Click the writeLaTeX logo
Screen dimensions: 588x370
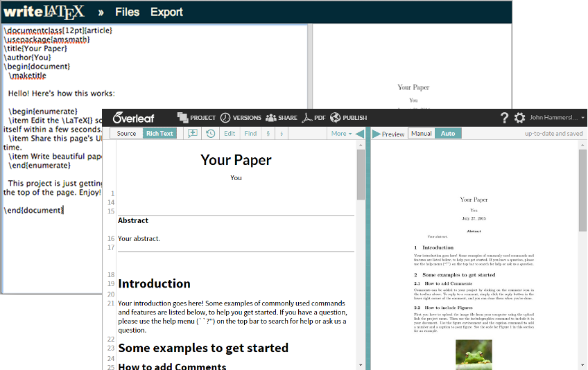(x=44, y=12)
